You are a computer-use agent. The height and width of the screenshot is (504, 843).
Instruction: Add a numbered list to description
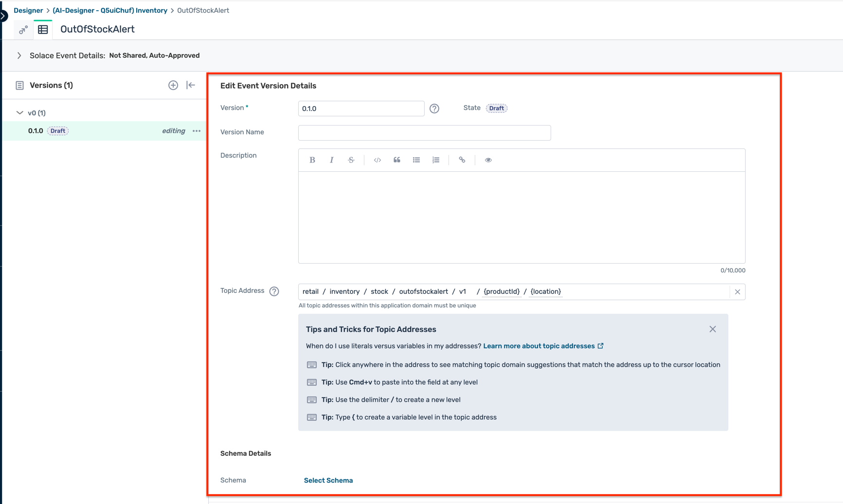click(x=436, y=160)
